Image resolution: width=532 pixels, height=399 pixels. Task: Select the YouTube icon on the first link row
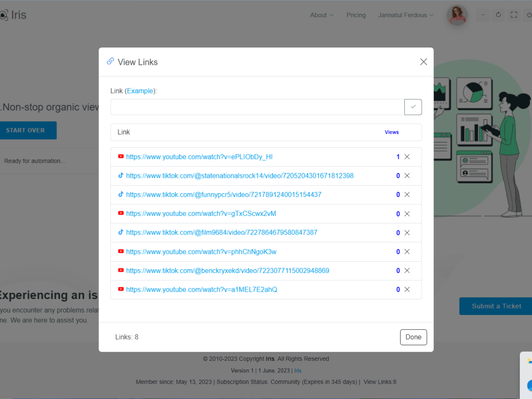click(121, 156)
